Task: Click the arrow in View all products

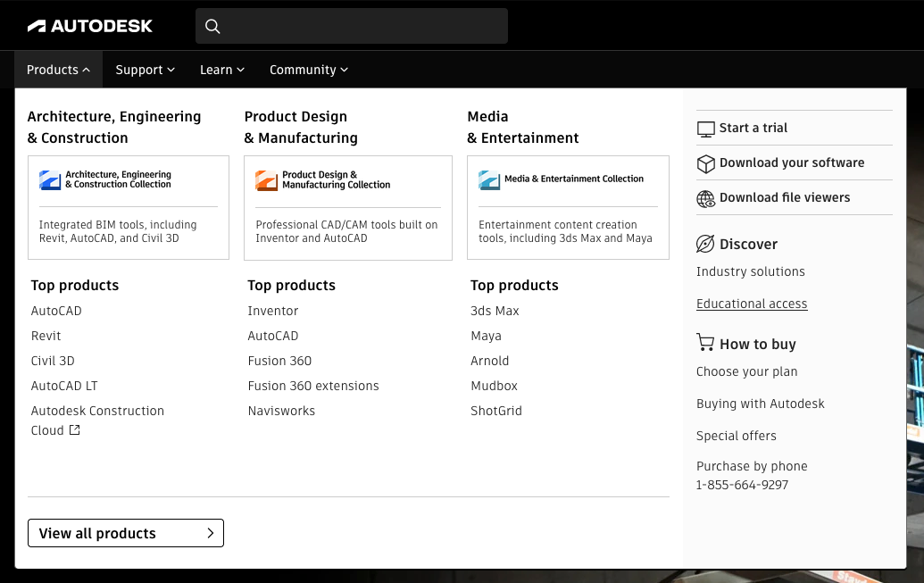Action: click(211, 533)
